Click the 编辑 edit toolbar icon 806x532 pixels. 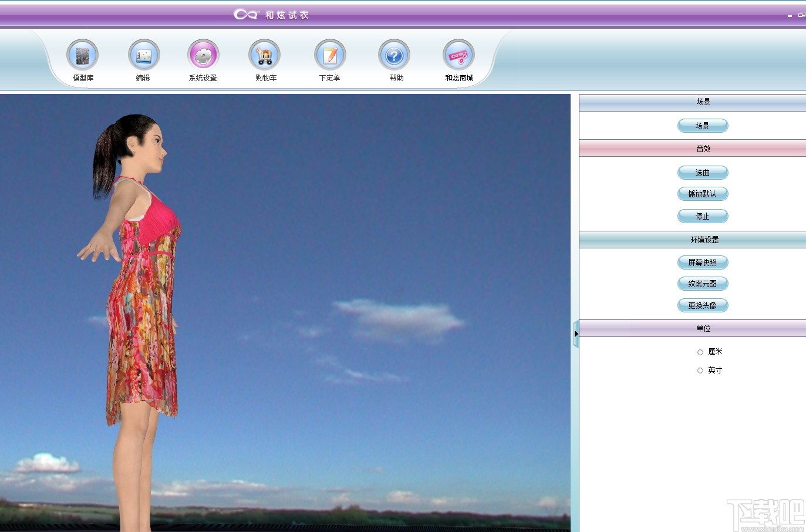(x=144, y=55)
